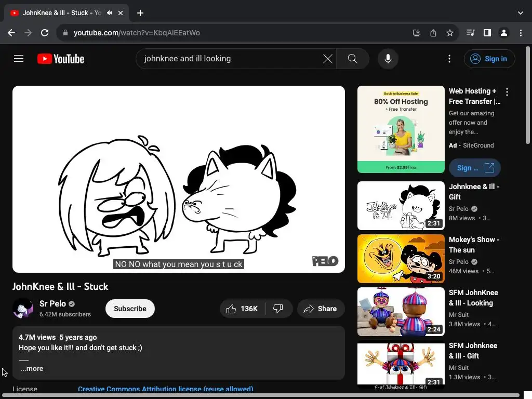
Task: Go back in browser history
Action: [11, 33]
